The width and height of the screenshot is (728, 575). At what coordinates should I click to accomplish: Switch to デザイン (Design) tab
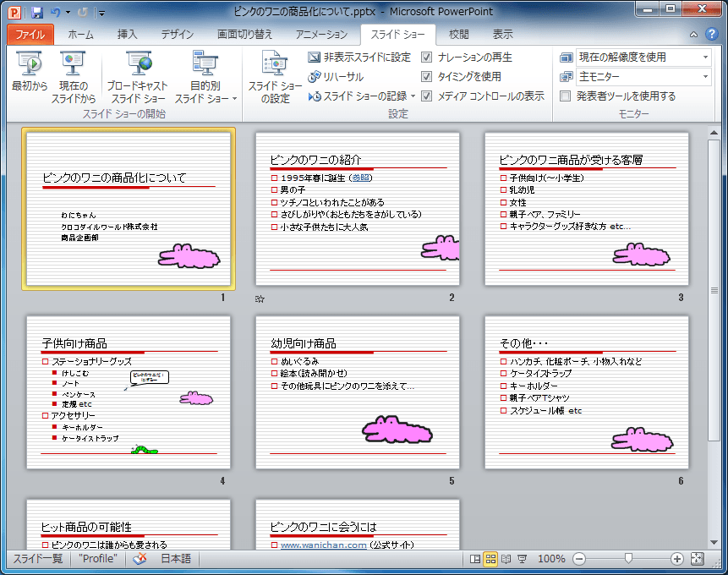click(x=178, y=35)
